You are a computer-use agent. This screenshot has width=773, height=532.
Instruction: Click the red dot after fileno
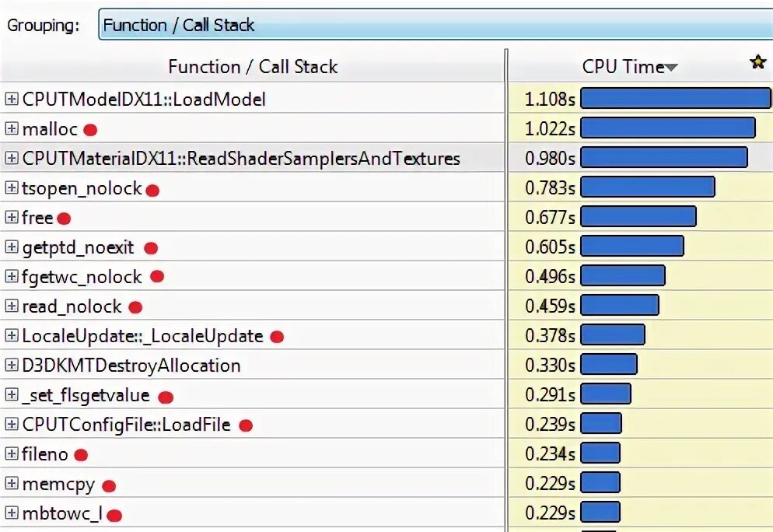81,455
